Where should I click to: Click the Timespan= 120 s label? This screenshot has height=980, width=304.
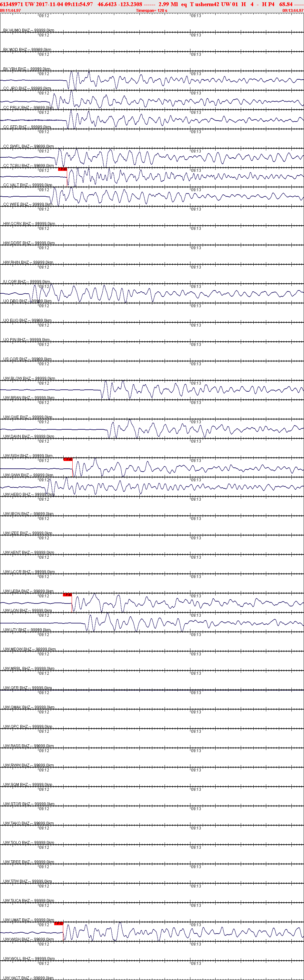click(152, 11)
